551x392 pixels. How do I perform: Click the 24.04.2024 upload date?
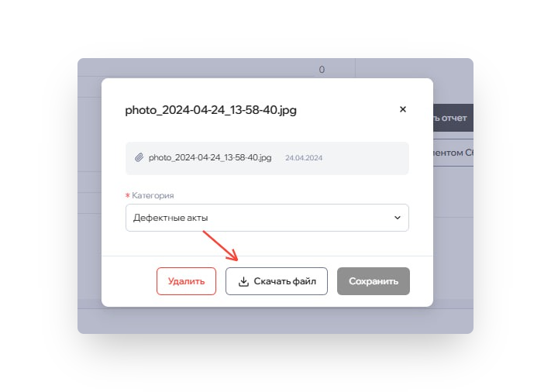click(x=304, y=158)
